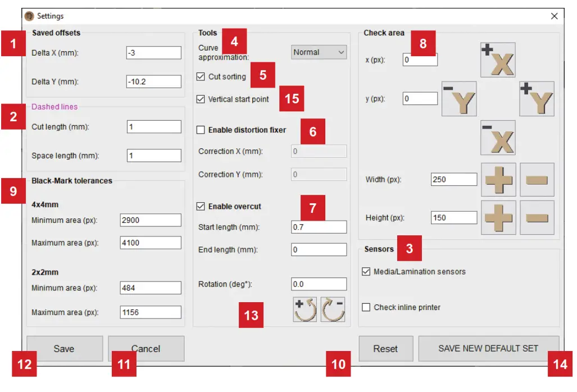
Task: Click the minus X check area icon
Action: pyautogui.click(x=498, y=136)
